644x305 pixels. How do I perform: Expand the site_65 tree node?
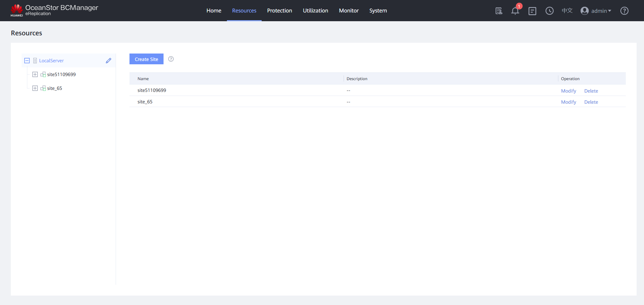[35, 88]
